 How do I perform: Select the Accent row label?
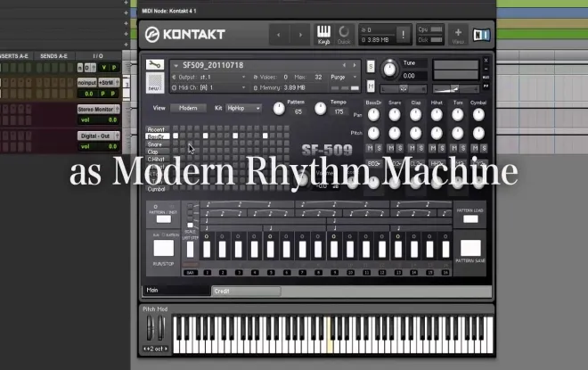[157, 129]
